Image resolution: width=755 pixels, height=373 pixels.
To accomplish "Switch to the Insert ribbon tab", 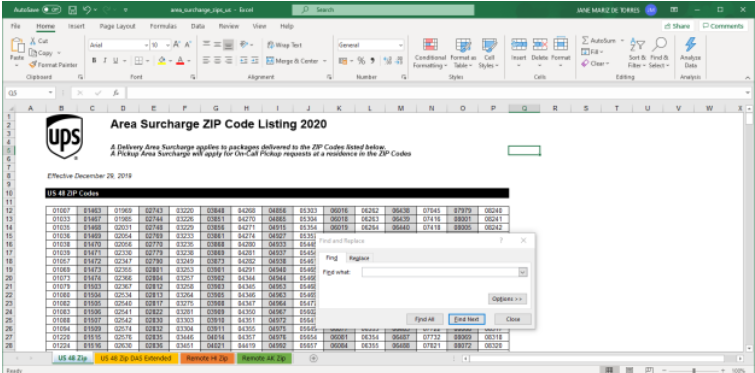I will (x=76, y=26).
